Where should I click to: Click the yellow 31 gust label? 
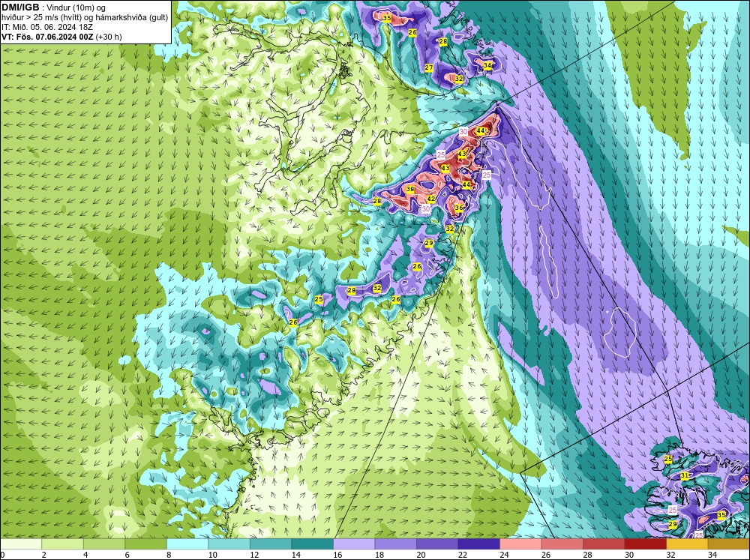685,476
